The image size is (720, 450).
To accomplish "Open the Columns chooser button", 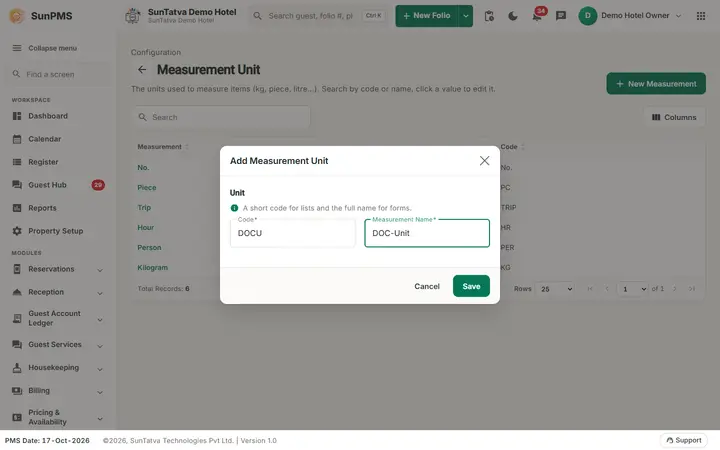I will (x=674, y=117).
